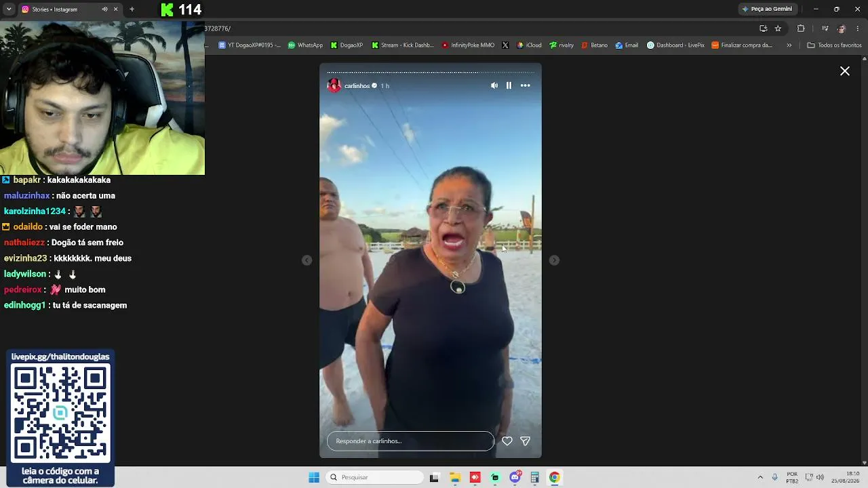The image size is (868, 488).
Task: Open the green app icon on taskbar
Action: click(x=495, y=477)
